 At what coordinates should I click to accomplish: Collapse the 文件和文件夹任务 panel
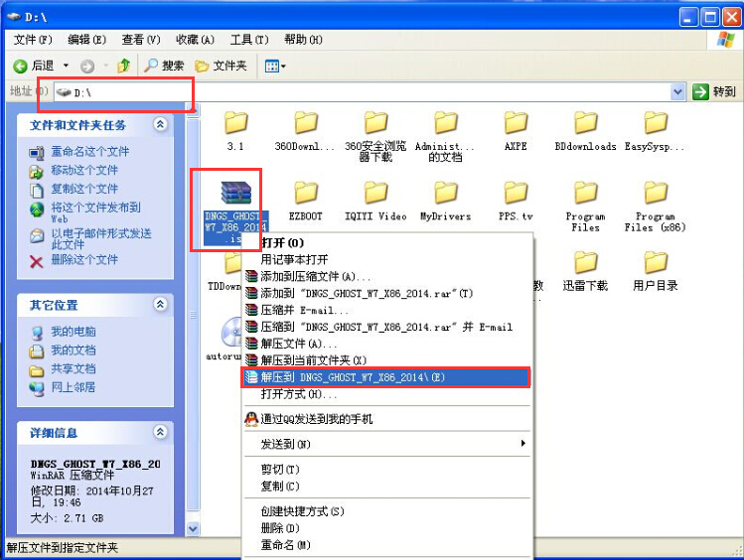(x=160, y=124)
